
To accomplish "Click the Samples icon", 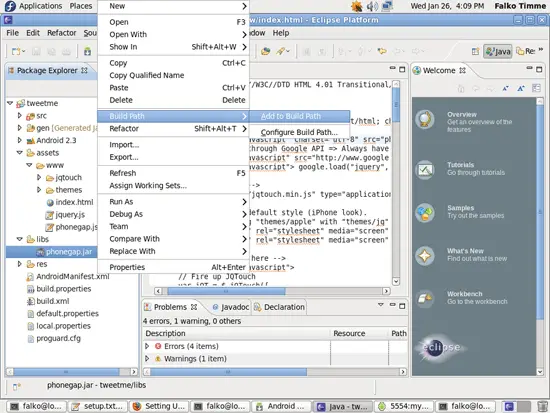I will click(425, 213).
